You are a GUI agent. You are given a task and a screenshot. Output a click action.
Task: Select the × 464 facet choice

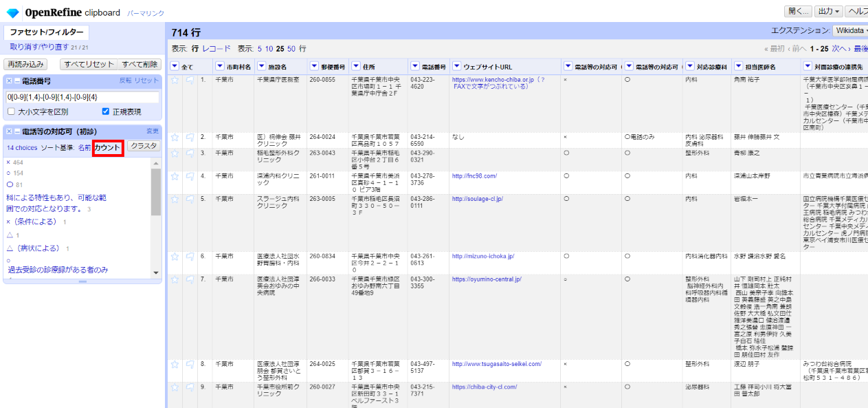[9, 162]
